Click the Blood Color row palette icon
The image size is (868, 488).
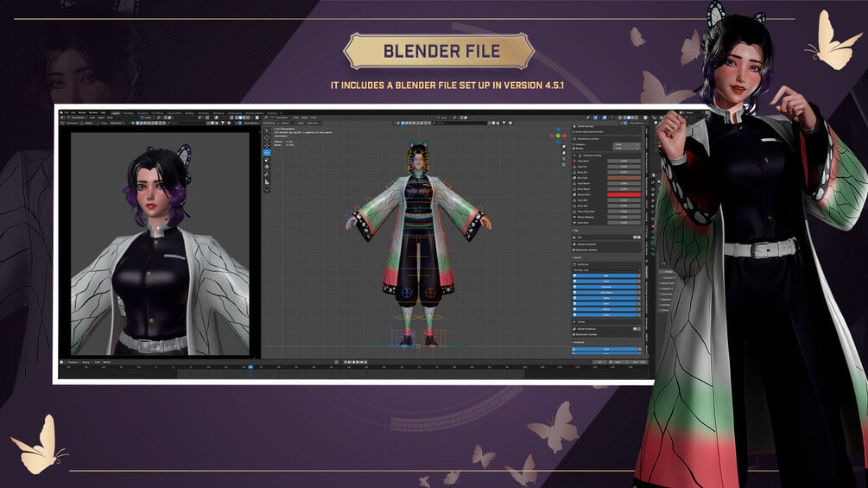574,194
